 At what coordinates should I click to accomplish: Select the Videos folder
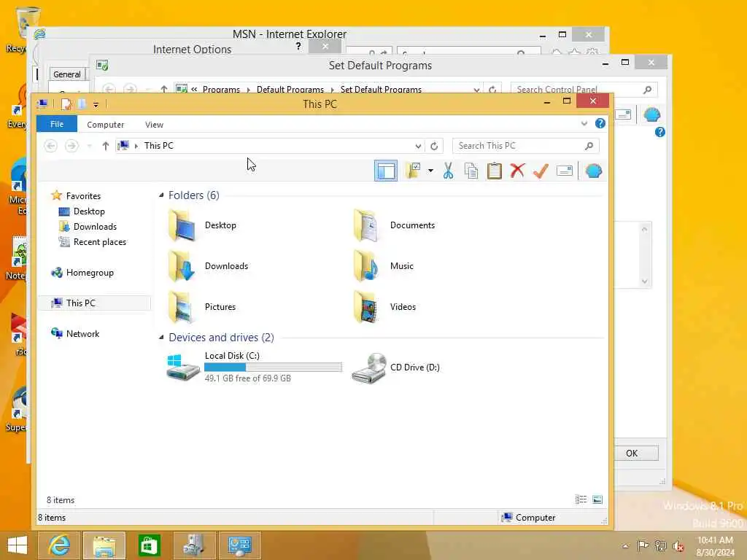pyautogui.click(x=385, y=307)
